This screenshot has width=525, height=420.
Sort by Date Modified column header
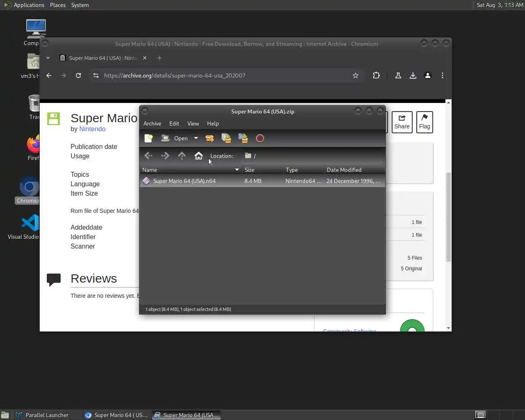point(354,170)
